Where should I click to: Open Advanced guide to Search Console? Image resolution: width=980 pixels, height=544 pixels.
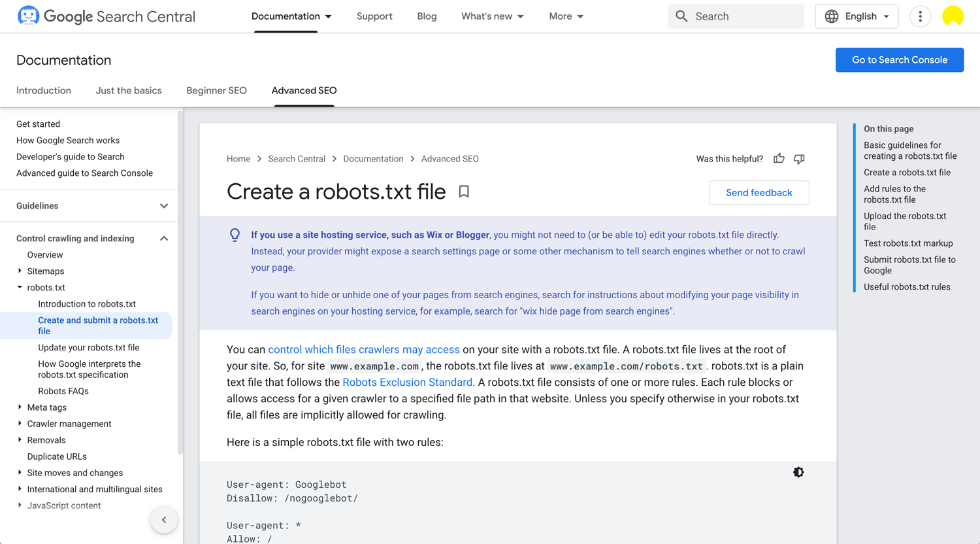pyautogui.click(x=84, y=173)
